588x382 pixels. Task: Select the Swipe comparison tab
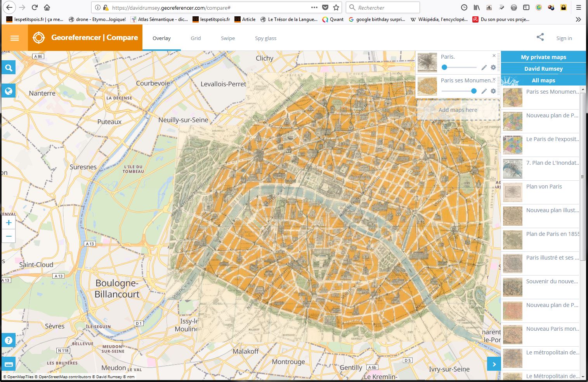pyautogui.click(x=228, y=38)
